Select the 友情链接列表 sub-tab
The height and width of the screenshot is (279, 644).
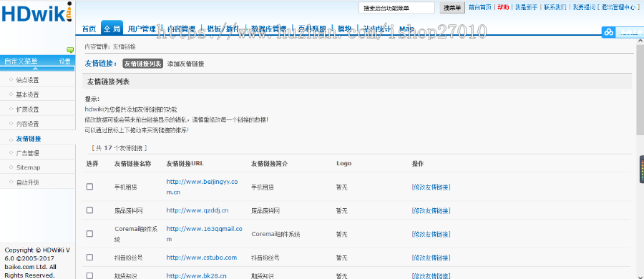(x=143, y=64)
